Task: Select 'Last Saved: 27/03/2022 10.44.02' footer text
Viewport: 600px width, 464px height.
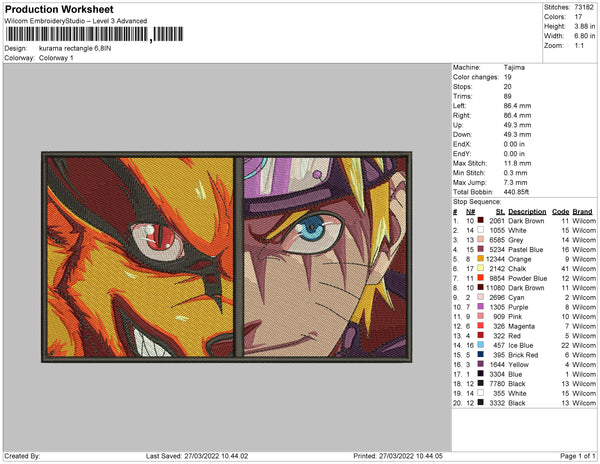Action: tap(197, 456)
